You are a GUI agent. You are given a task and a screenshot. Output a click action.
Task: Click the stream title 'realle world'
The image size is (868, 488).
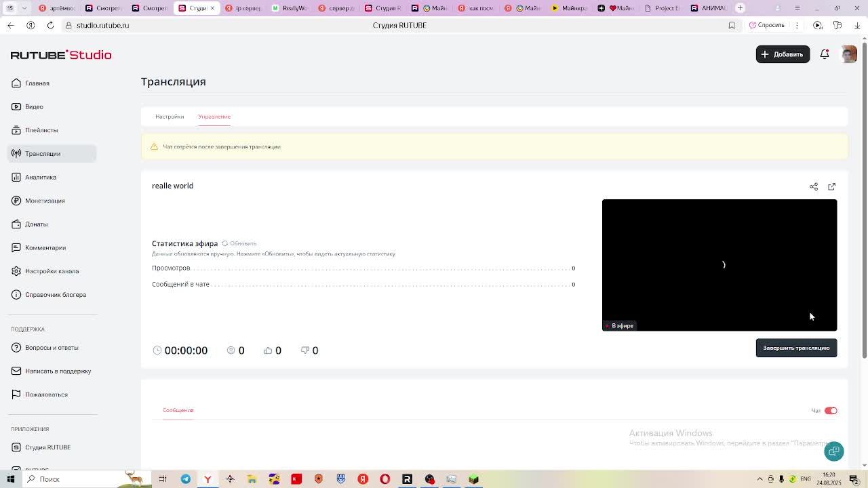pos(172,186)
